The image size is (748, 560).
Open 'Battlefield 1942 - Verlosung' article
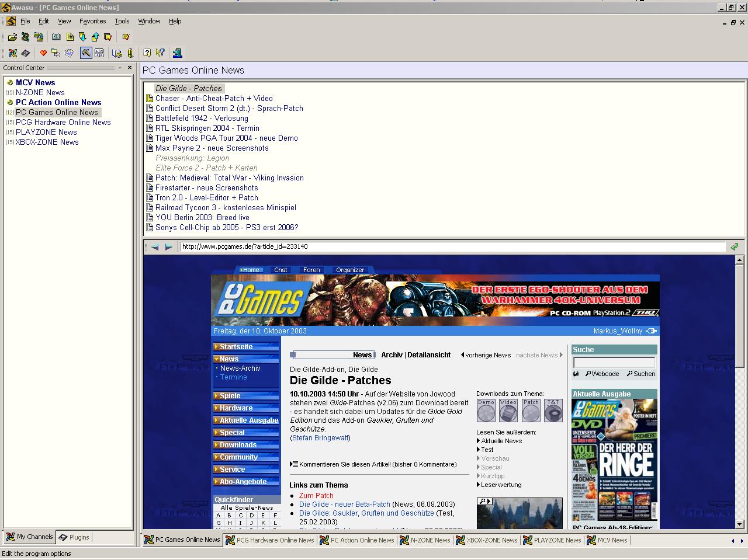point(202,119)
